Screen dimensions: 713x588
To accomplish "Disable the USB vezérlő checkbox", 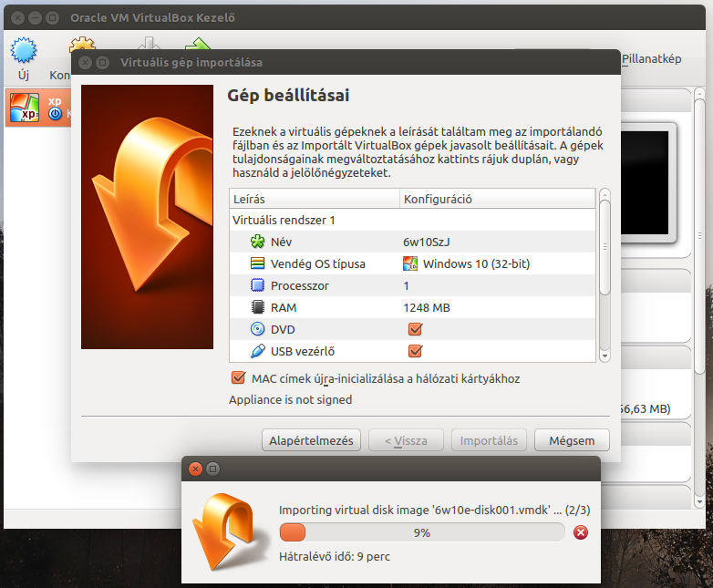I will (x=415, y=351).
